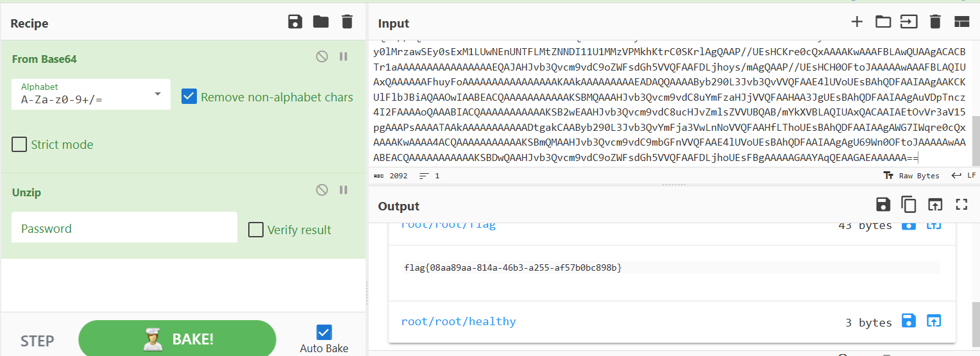Set breakpoint on Unzip operation
980x356 pixels.
343,190
